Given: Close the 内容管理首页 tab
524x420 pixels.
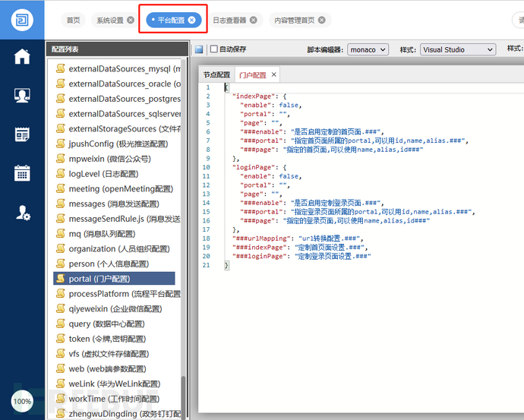Looking at the screenshot, I should pyautogui.click(x=322, y=20).
